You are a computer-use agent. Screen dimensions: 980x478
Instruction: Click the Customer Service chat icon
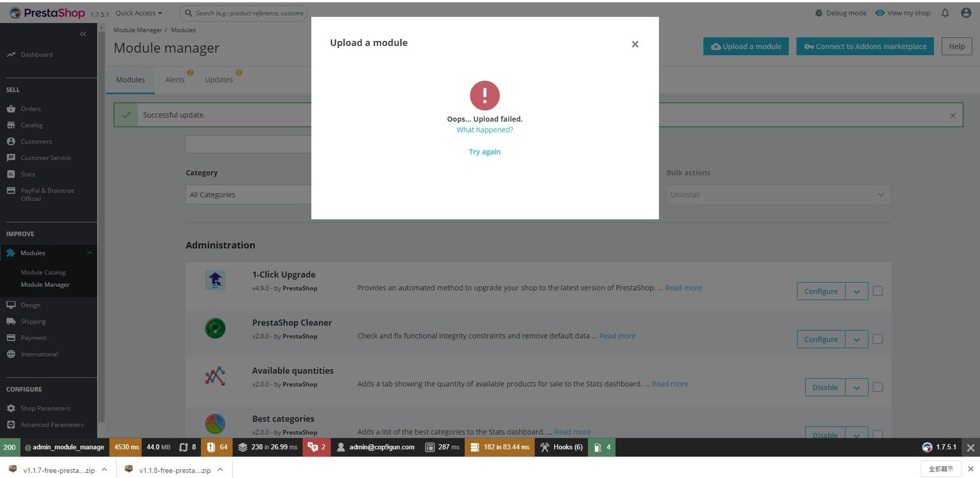[x=11, y=157]
